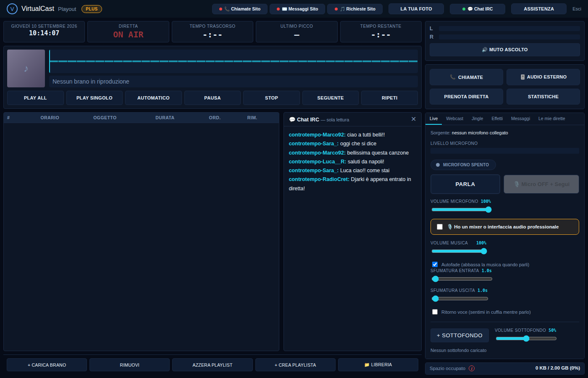Switch to the Messaggi tab
The width and height of the screenshot is (588, 378).
click(x=520, y=119)
